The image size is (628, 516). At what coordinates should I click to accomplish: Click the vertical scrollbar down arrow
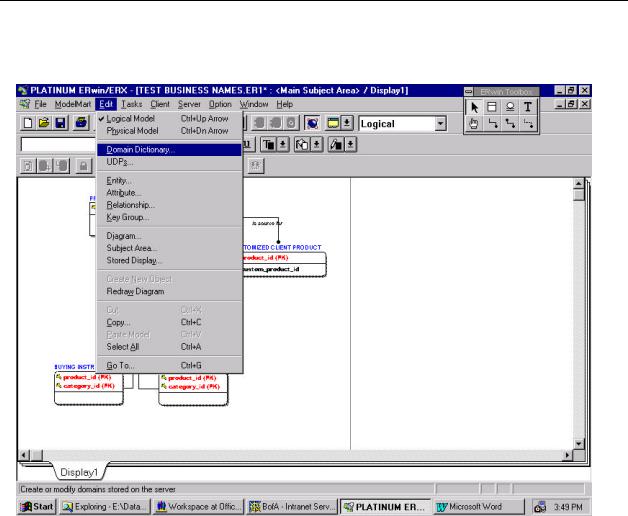click(x=579, y=443)
